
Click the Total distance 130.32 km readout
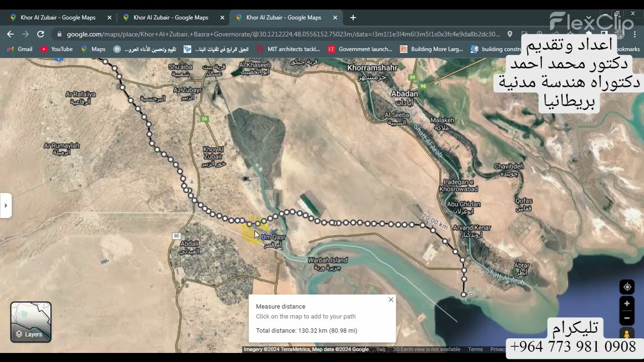point(306,331)
